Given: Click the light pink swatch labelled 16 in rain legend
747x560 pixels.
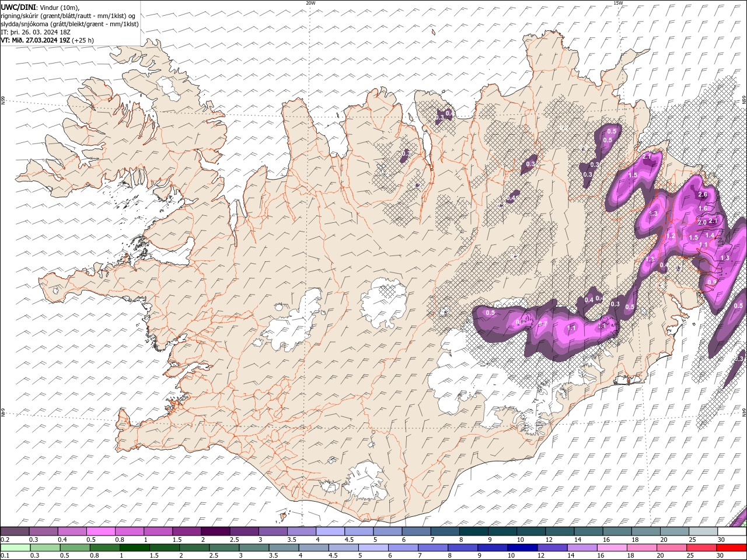Looking at the screenshot, I should pos(612,547).
